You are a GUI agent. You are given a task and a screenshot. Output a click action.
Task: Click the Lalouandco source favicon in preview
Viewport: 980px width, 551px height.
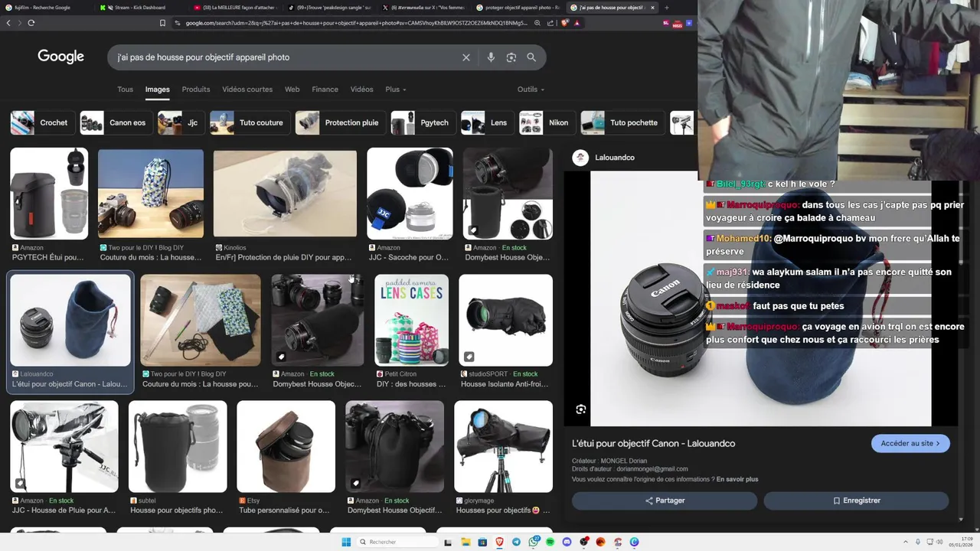pos(580,158)
